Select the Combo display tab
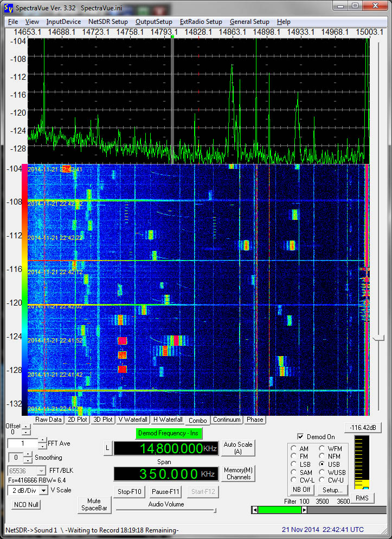 pos(197,421)
